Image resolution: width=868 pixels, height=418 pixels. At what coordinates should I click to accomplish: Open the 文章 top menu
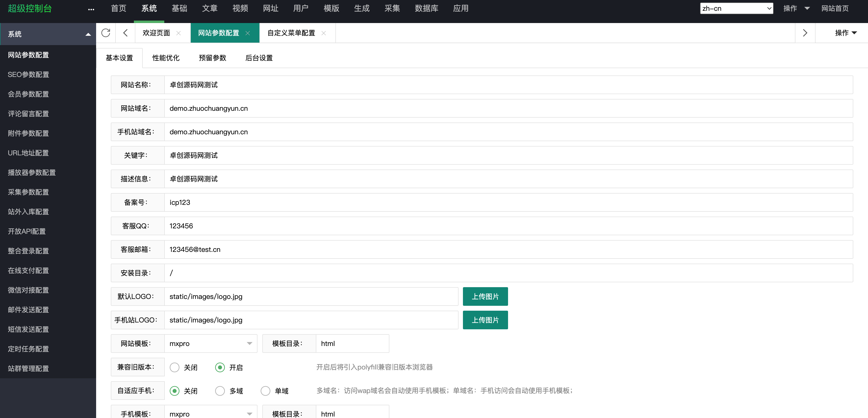(210, 8)
